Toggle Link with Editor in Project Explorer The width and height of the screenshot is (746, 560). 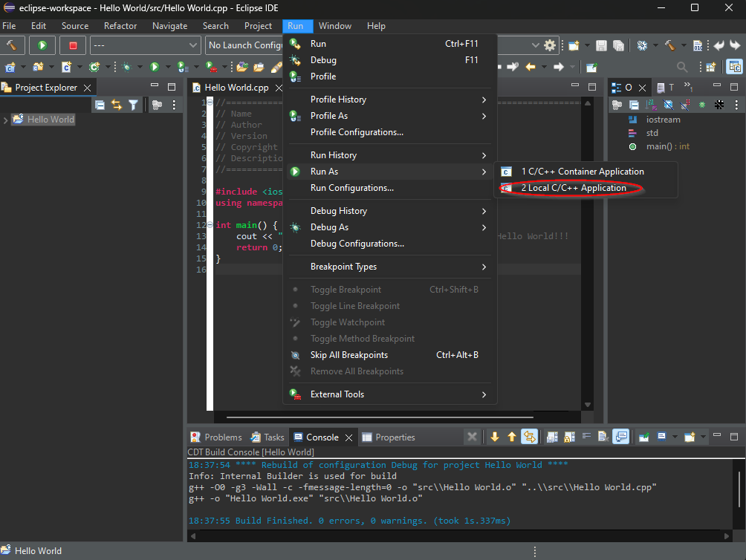[117, 105]
